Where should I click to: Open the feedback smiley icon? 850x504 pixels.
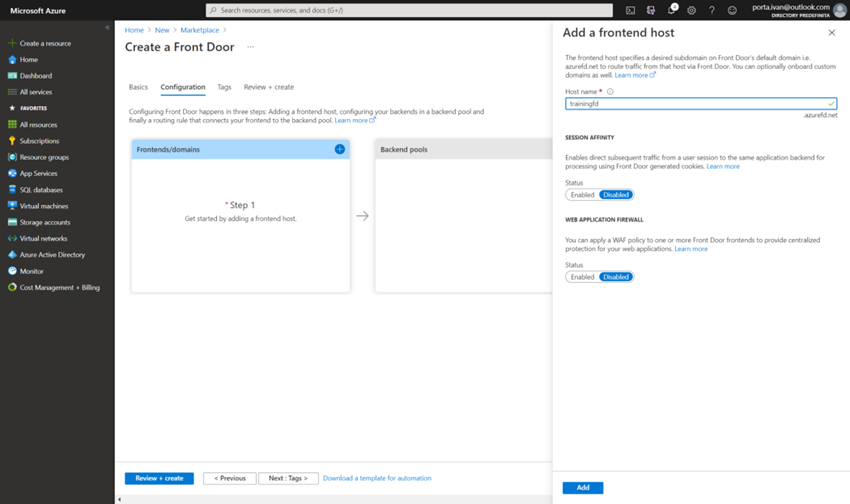[x=732, y=10]
